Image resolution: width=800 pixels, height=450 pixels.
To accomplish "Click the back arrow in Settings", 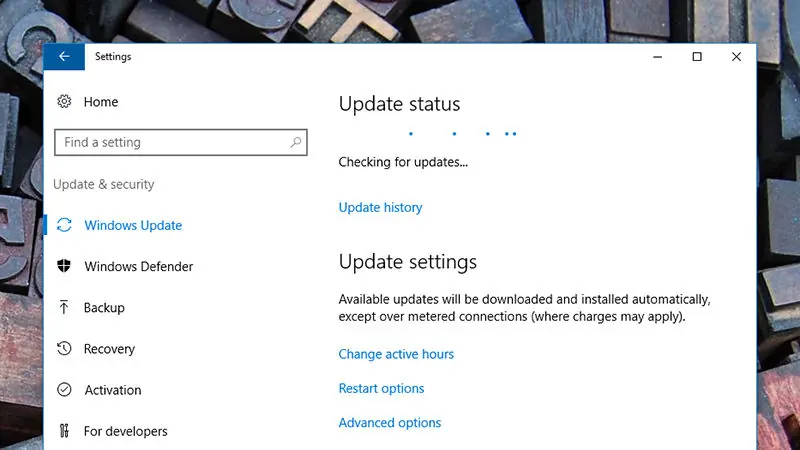I will [x=64, y=57].
